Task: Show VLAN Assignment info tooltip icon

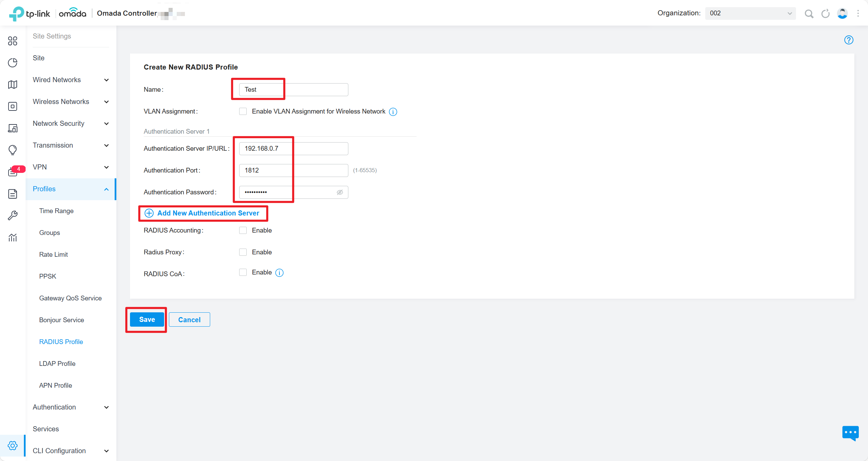Action: tap(393, 112)
